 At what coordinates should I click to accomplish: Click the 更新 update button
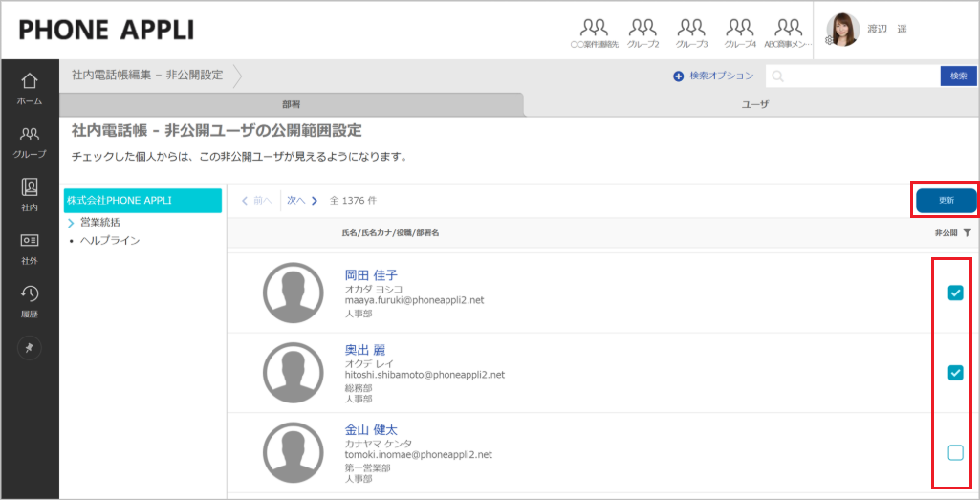(x=946, y=201)
